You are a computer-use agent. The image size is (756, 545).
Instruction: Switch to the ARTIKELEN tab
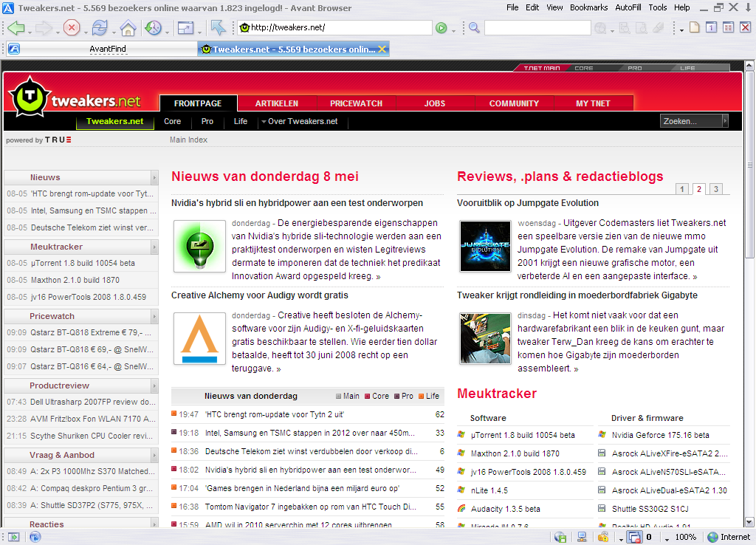click(277, 103)
